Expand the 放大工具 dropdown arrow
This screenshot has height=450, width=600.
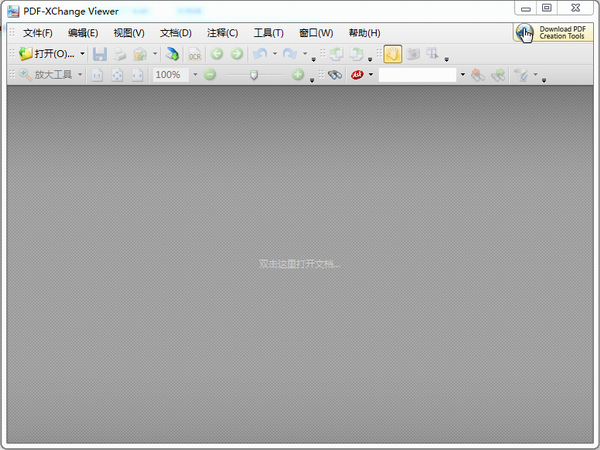tap(80, 74)
